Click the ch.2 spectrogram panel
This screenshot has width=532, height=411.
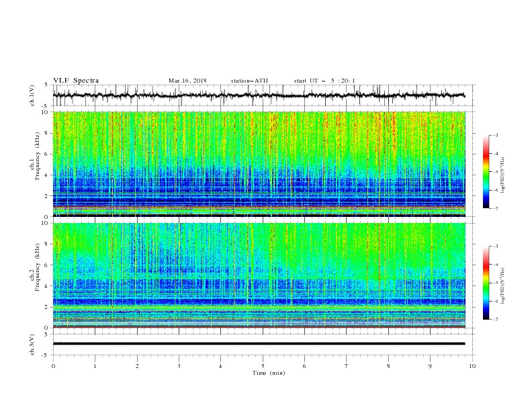pyautogui.click(x=259, y=275)
